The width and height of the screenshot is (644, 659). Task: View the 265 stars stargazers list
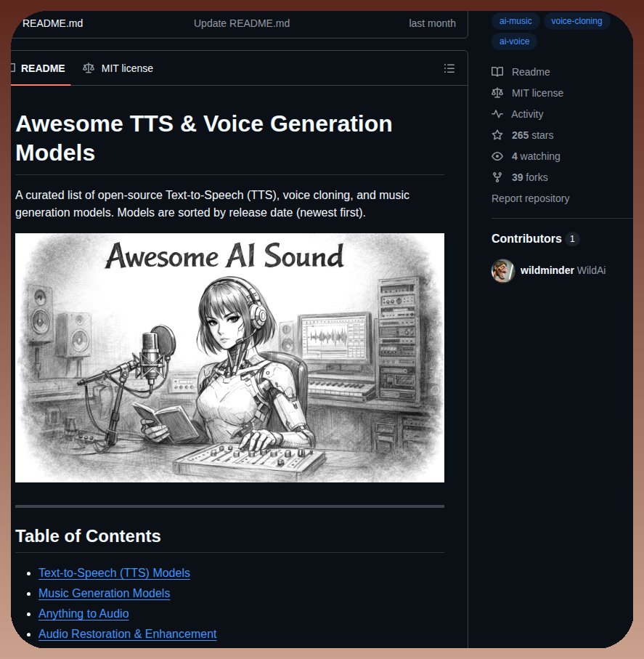pos(532,135)
